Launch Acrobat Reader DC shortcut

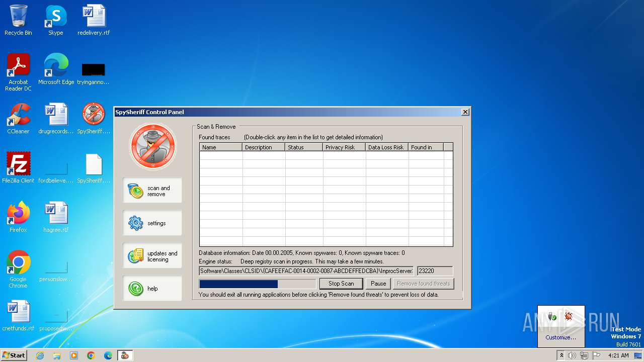[18, 72]
